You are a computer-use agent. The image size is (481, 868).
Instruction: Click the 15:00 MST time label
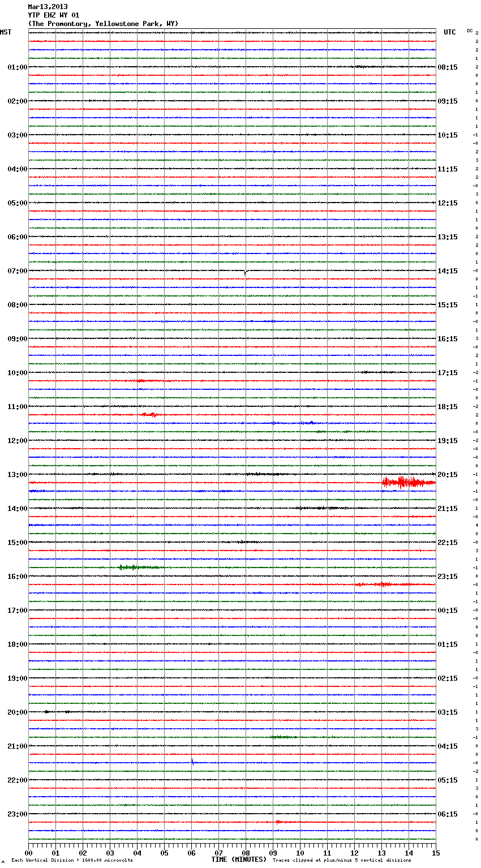tap(18, 543)
